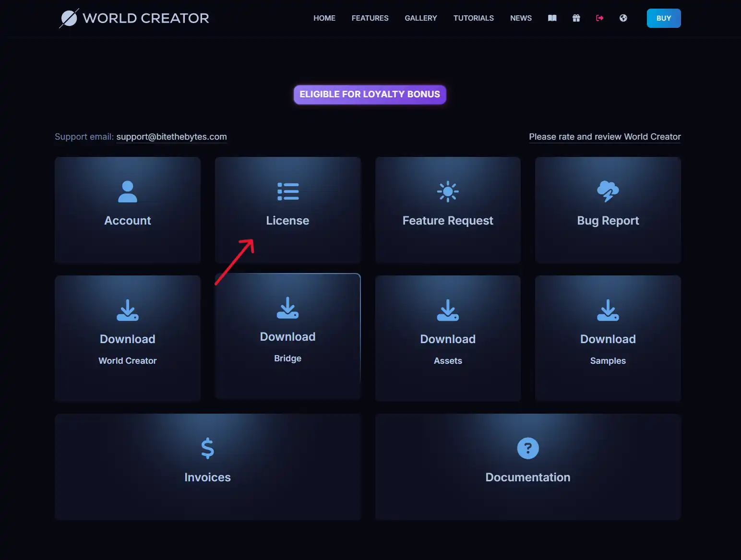
Task: Click Download Assets tile
Action: (448, 338)
